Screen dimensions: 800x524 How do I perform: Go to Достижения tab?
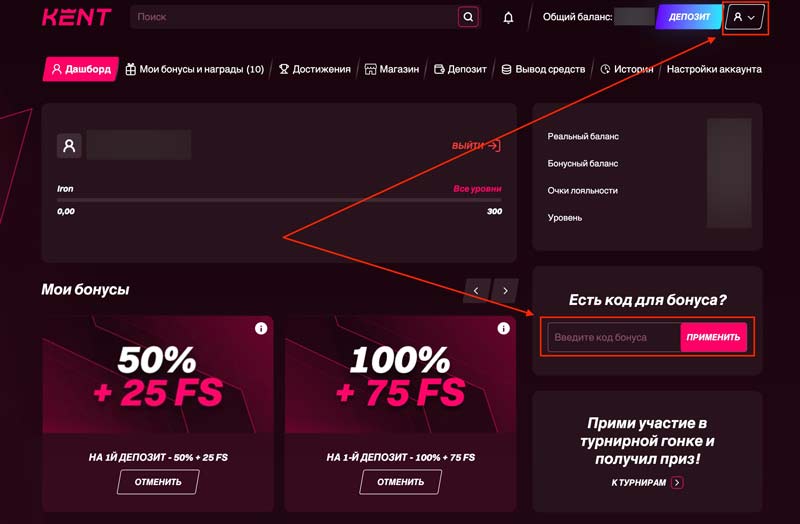click(x=314, y=69)
